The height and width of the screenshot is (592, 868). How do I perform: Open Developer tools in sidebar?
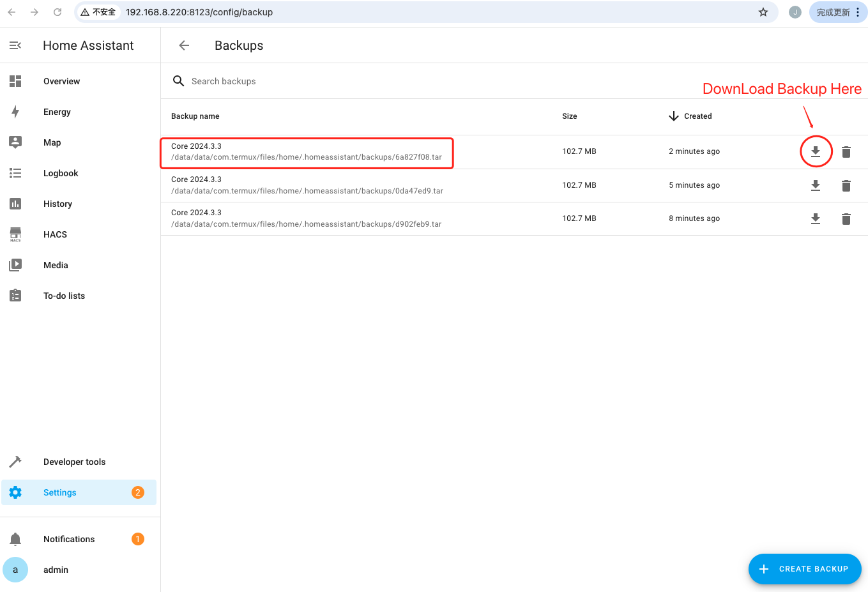74,462
